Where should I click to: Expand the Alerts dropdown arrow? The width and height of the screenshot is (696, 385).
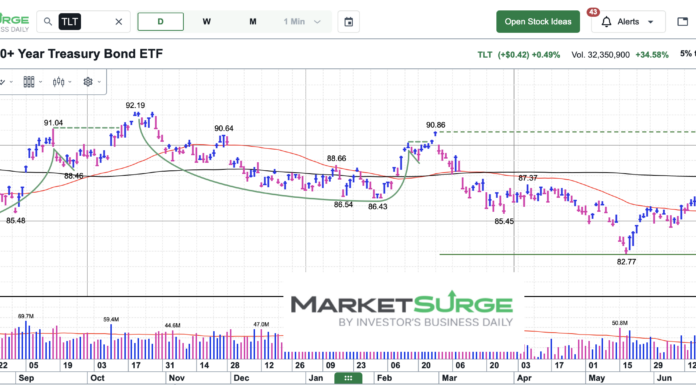(651, 22)
